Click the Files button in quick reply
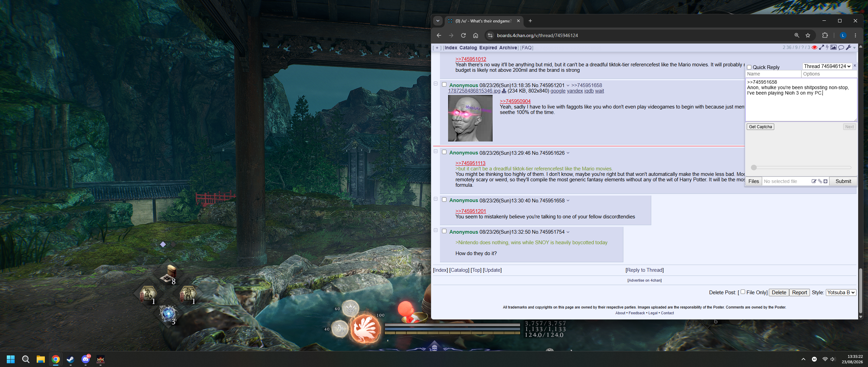This screenshot has width=868, height=367. pos(754,181)
